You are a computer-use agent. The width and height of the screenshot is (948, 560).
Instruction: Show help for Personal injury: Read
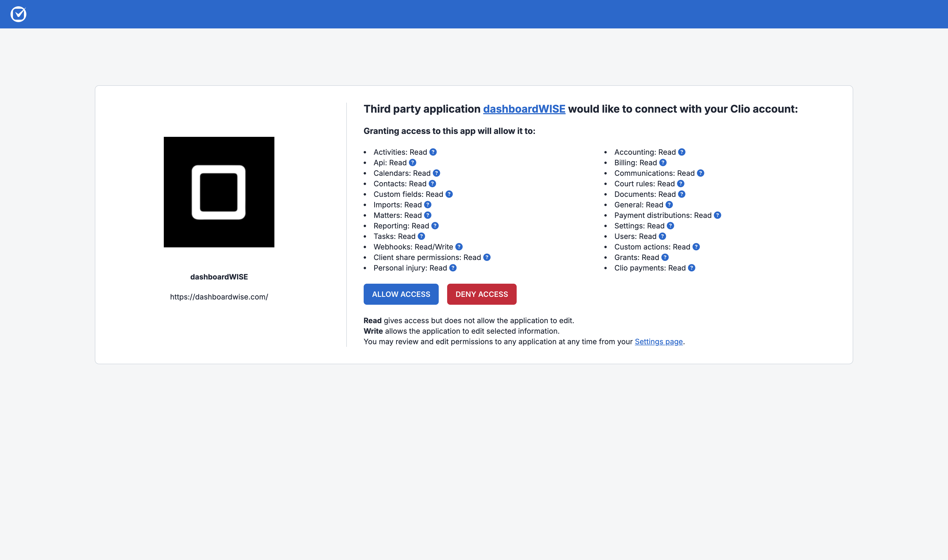[x=453, y=268]
